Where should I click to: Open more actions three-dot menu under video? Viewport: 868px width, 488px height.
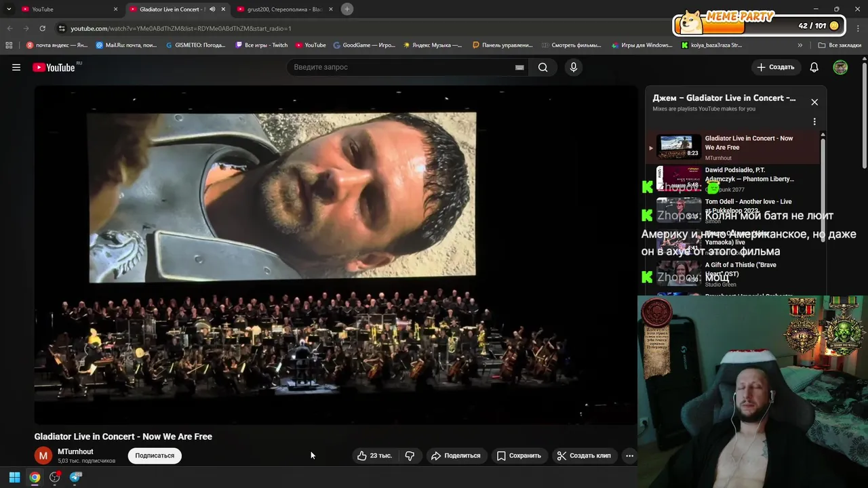pyautogui.click(x=629, y=455)
